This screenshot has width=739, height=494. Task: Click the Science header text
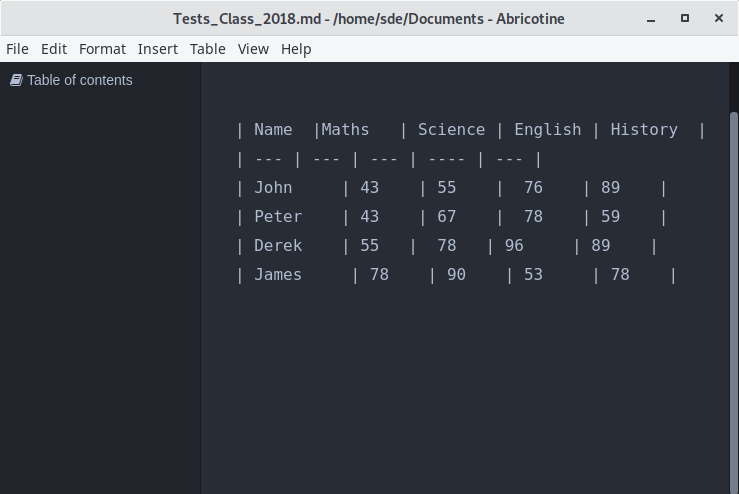pyautogui.click(x=452, y=130)
